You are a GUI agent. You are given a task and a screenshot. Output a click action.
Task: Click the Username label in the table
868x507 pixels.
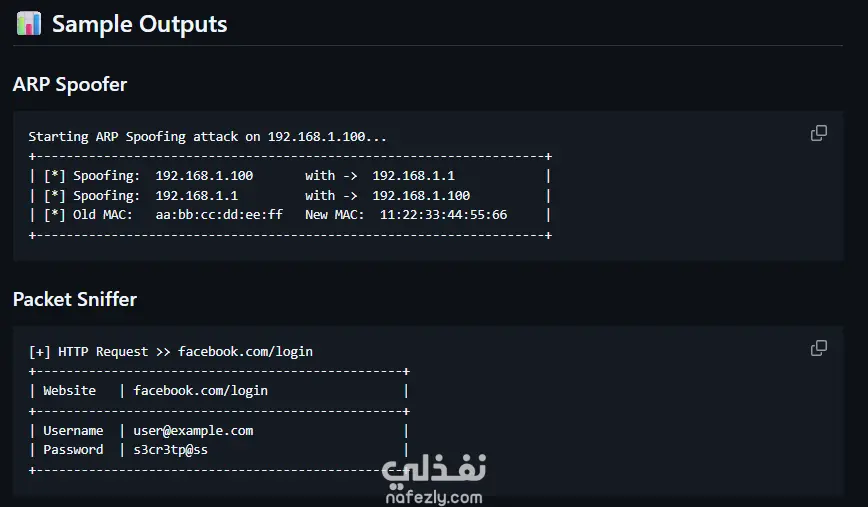point(73,430)
